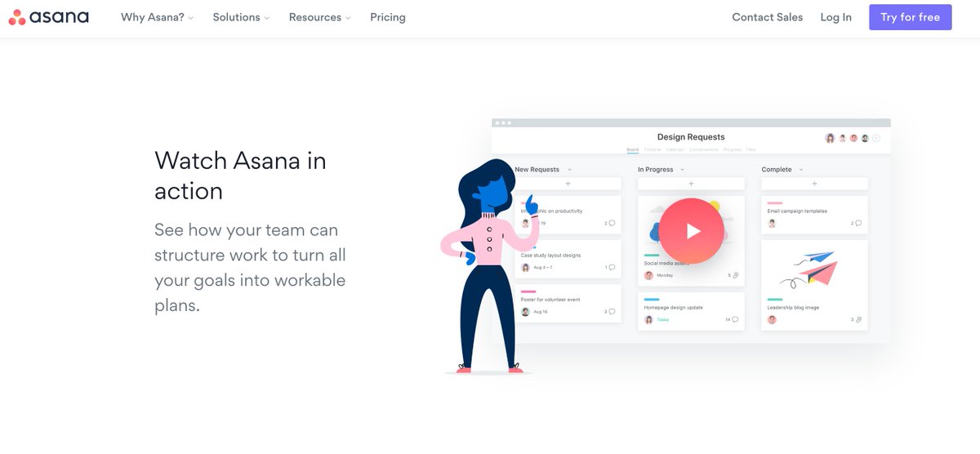This screenshot has height=454, width=980.
Task: Click comment icon on Email campaign templates card
Action: (858, 223)
